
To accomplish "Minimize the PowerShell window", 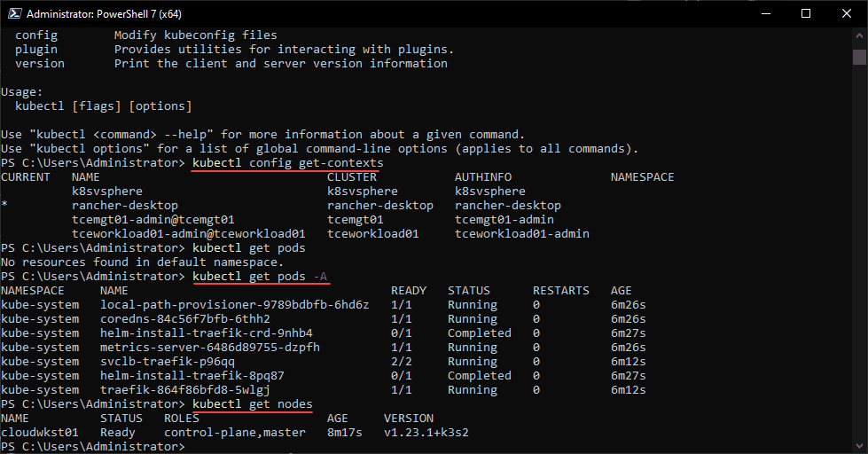I will (766, 13).
